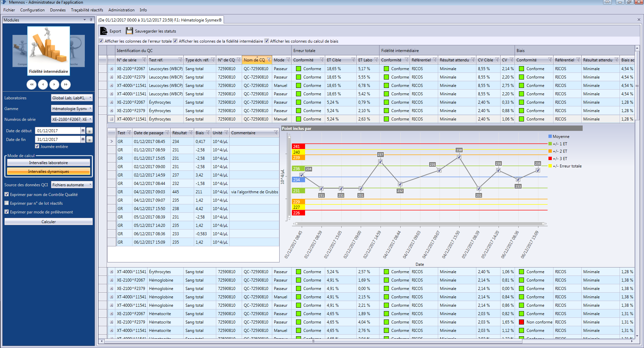Click the Calculer button
The width and height of the screenshot is (644, 348).
pos(49,221)
